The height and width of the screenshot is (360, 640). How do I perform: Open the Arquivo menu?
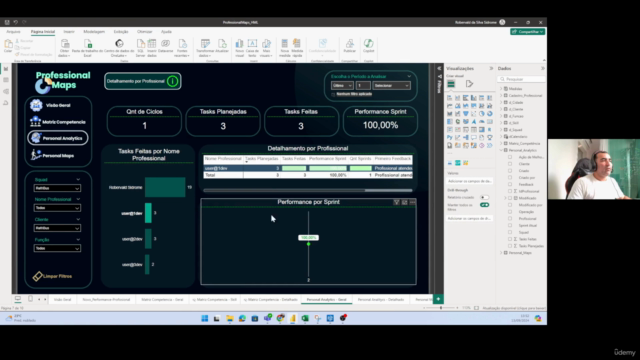13,31
